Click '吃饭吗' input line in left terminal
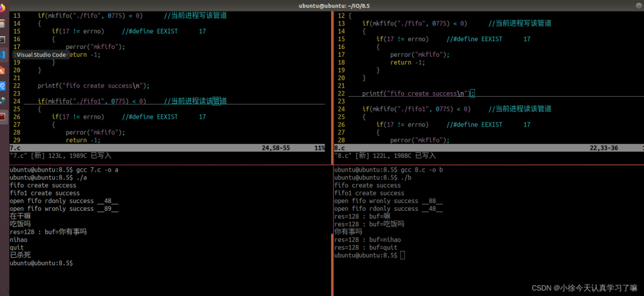The image size is (644, 296). tap(21, 224)
